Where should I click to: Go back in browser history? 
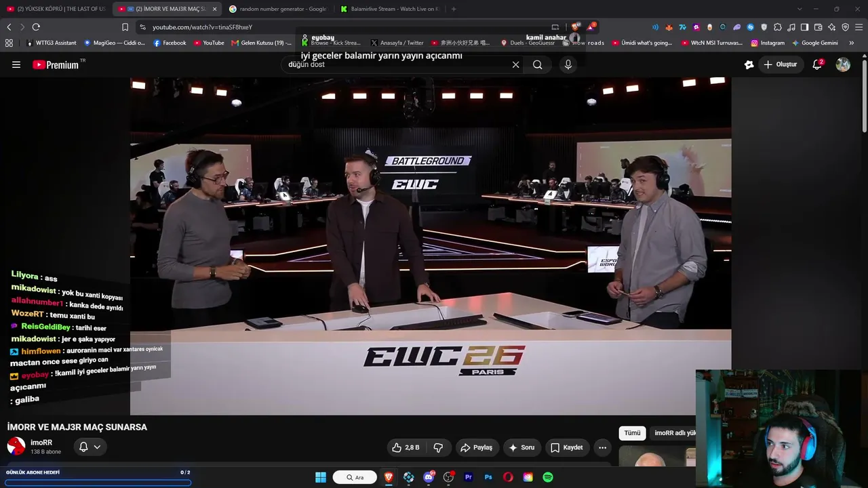(x=9, y=27)
